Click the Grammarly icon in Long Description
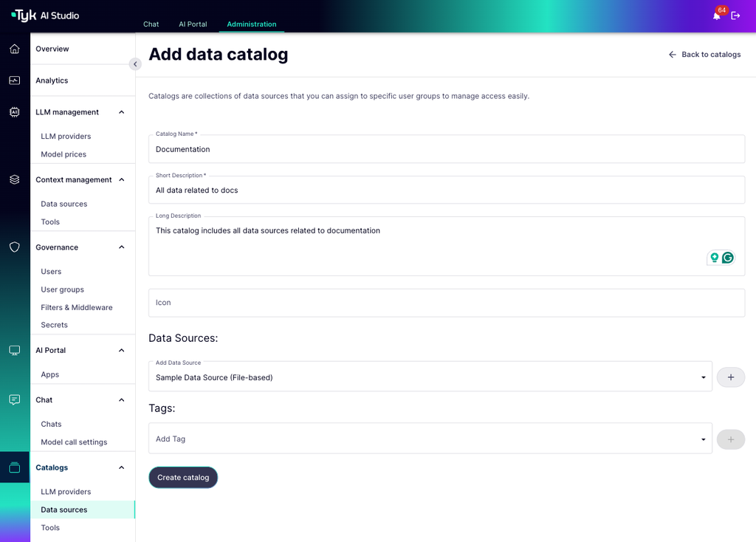Screen dimensions: 756x542 coord(728,257)
